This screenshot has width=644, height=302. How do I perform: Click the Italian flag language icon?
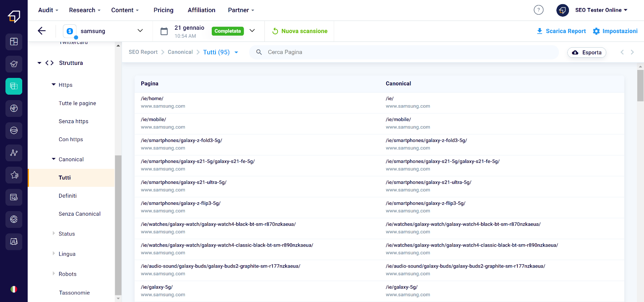[x=14, y=289]
